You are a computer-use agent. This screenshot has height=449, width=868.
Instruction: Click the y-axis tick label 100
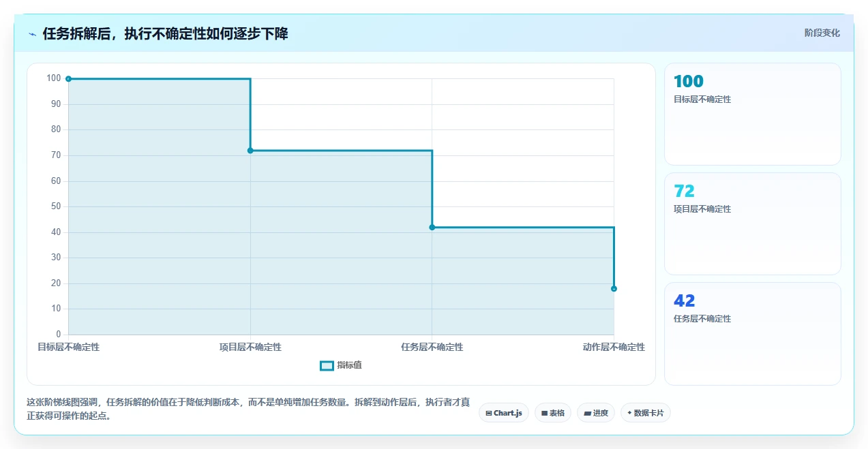pos(54,78)
